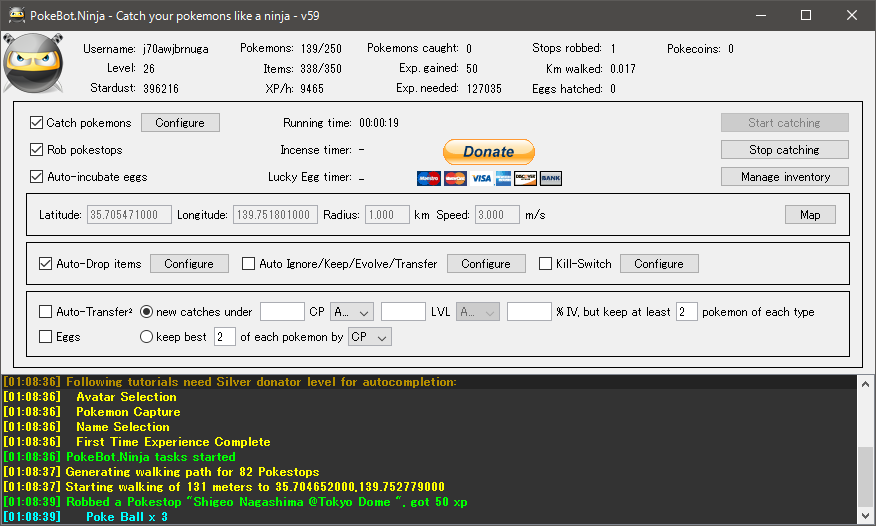The width and height of the screenshot is (876, 526).
Task: Click the American Express card icon
Action: click(503, 178)
